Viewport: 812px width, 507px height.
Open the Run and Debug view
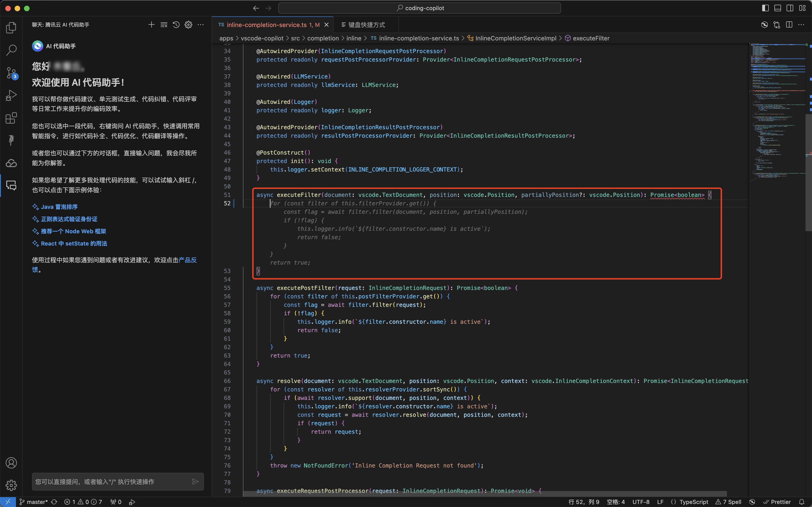[11, 95]
